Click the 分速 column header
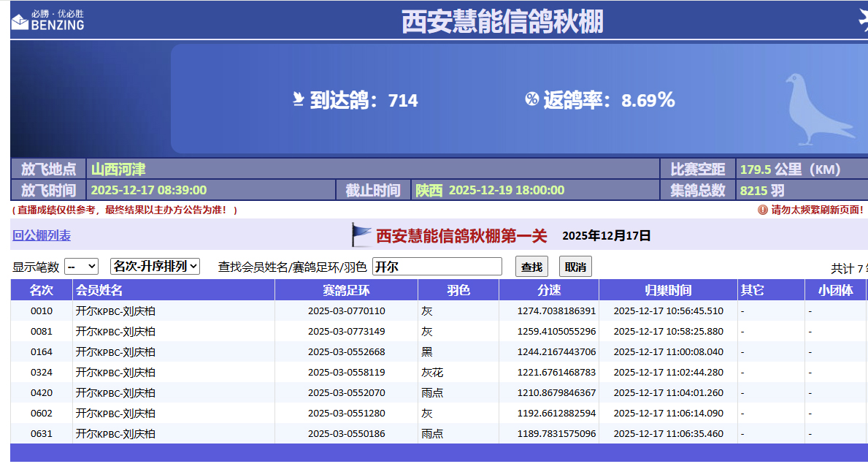This screenshot has width=868, height=472. pos(549,290)
